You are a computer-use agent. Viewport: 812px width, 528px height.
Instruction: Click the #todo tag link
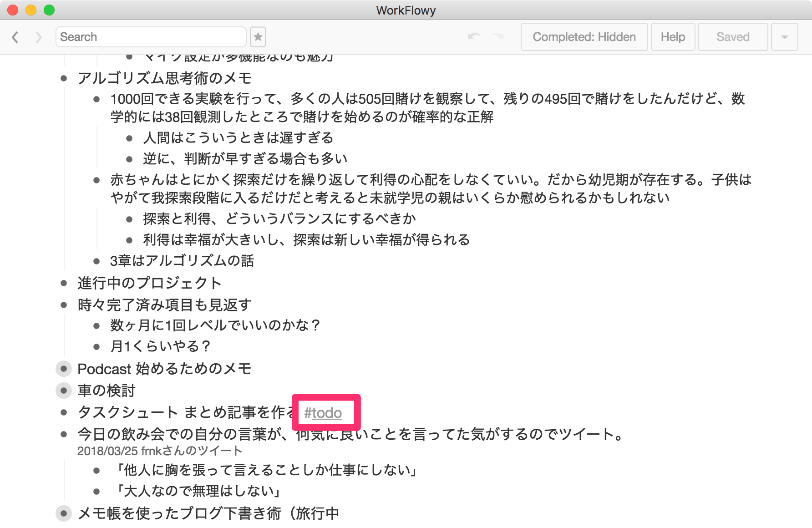click(x=323, y=413)
